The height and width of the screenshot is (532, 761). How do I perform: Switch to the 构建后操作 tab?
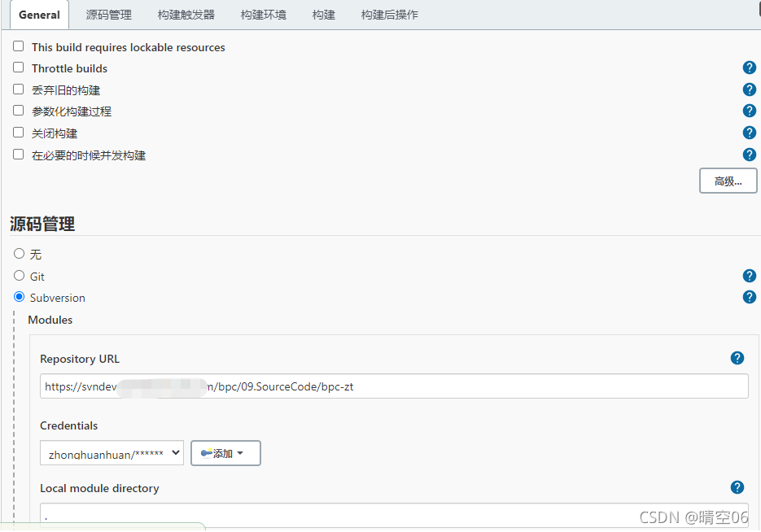coord(390,15)
